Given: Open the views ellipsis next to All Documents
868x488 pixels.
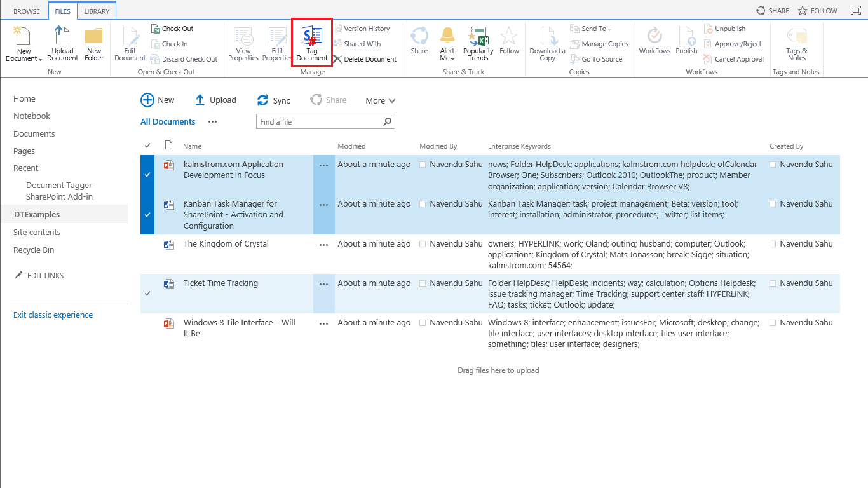Looking at the screenshot, I should coord(212,121).
